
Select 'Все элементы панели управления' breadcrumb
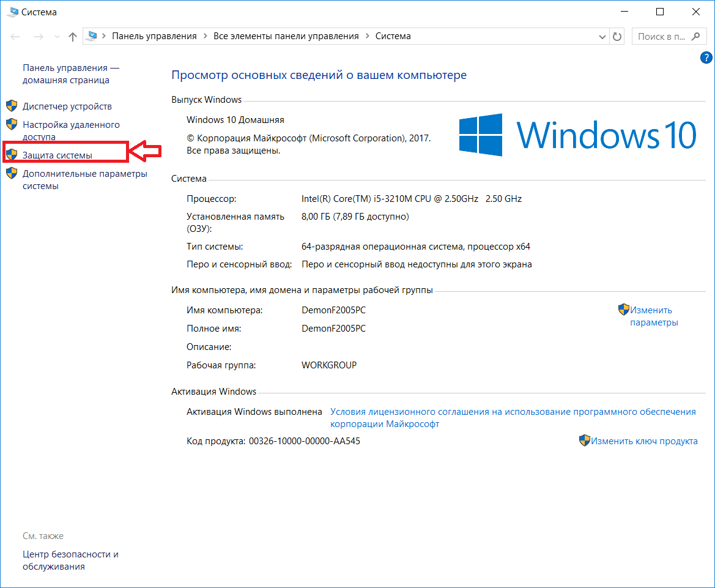point(286,36)
